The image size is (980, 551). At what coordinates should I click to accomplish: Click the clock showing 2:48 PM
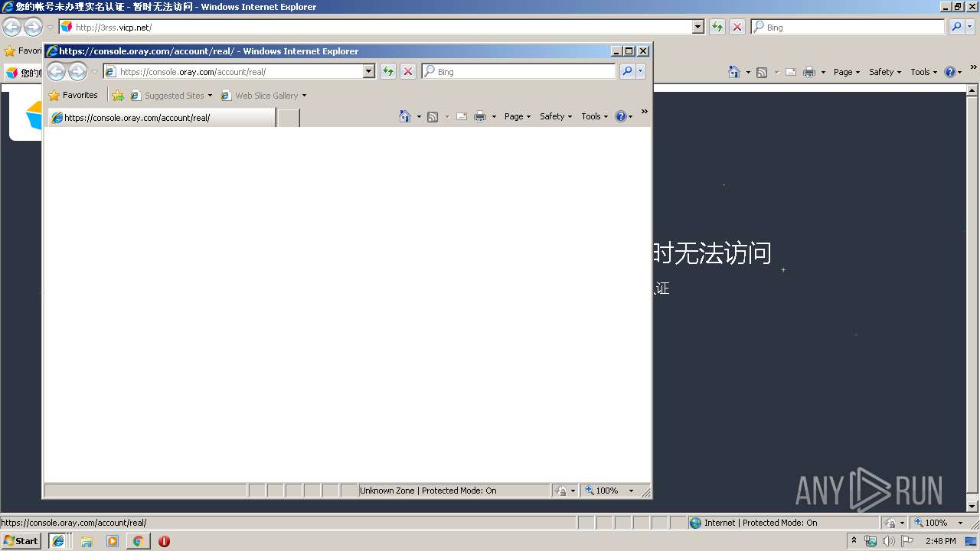(940, 541)
